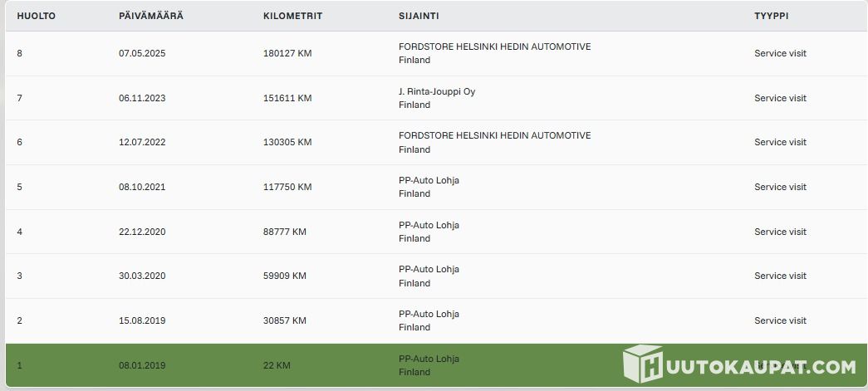Click the TYYPPI column header
Image resolution: width=868 pixels, height=391 pixels.
tap(772, 16)
